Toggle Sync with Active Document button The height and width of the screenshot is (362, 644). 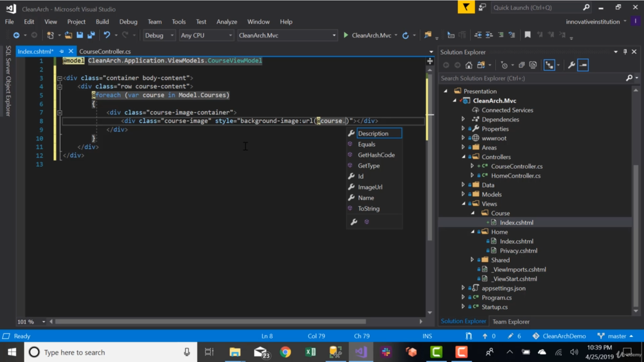pos(550,65)
